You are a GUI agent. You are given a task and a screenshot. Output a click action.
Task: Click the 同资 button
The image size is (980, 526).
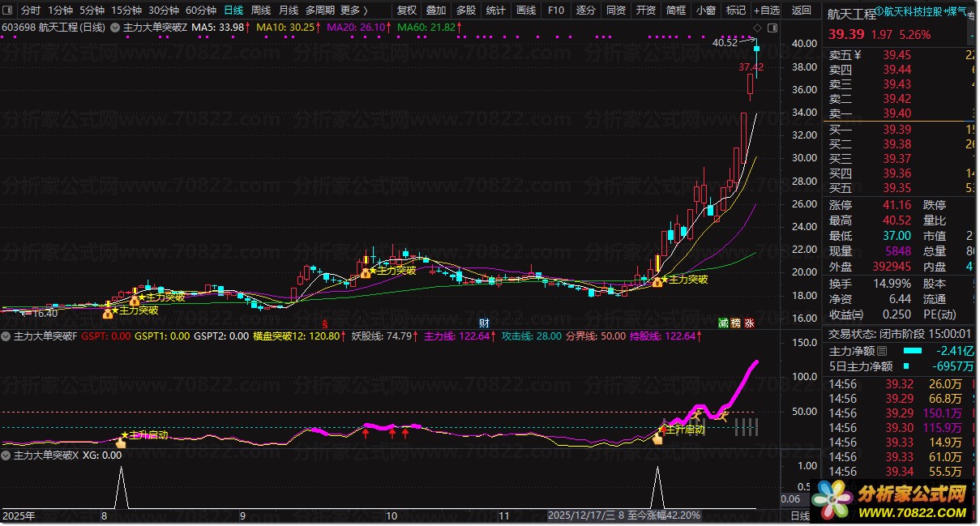point(616,11)
